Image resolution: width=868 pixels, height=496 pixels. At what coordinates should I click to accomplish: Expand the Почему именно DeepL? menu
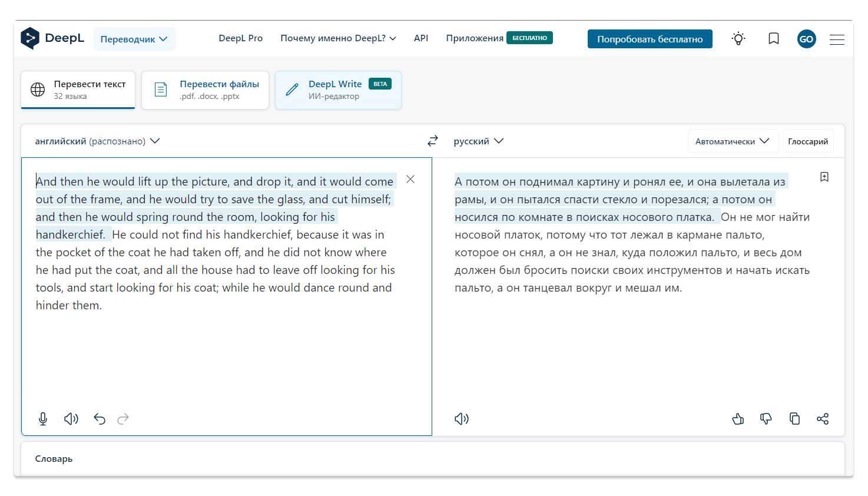338,38
